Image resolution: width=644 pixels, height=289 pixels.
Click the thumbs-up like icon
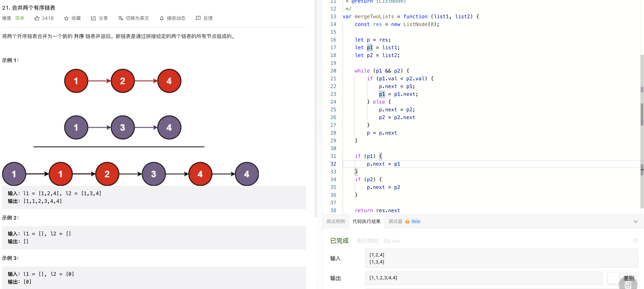tap(37, 18)
